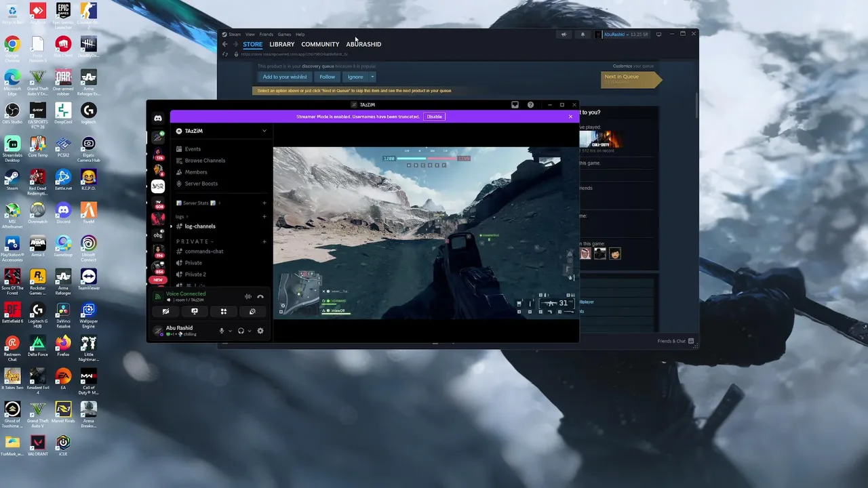
Task: Select the OBS Studio desktop icon
Action: [12, 114]
